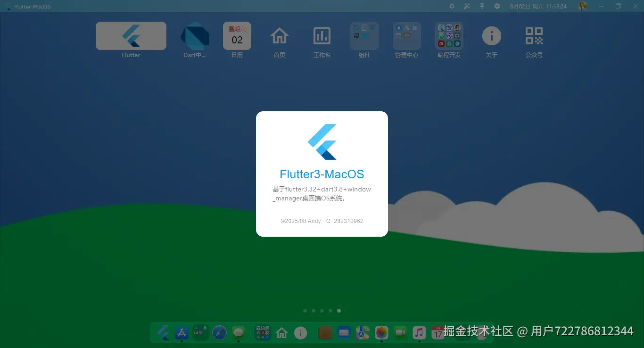Screen dimensions: 644x348
Task: Open Mail from the dock
Action: [x=344, y=333]
